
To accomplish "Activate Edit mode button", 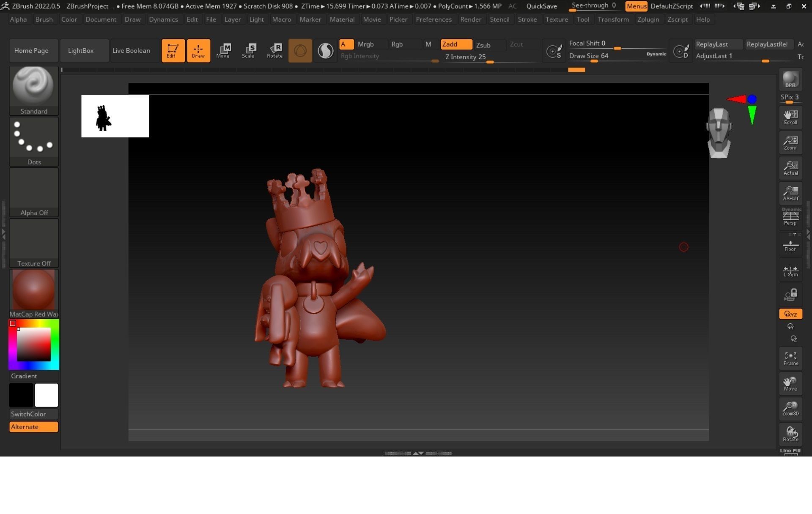I will point(173,51).
